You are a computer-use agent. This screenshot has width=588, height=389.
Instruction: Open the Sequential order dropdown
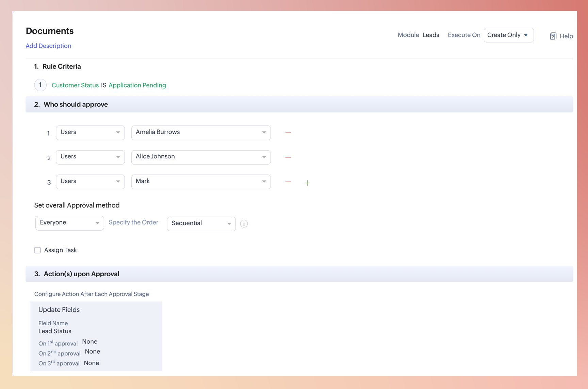click(x=201, y=223)
